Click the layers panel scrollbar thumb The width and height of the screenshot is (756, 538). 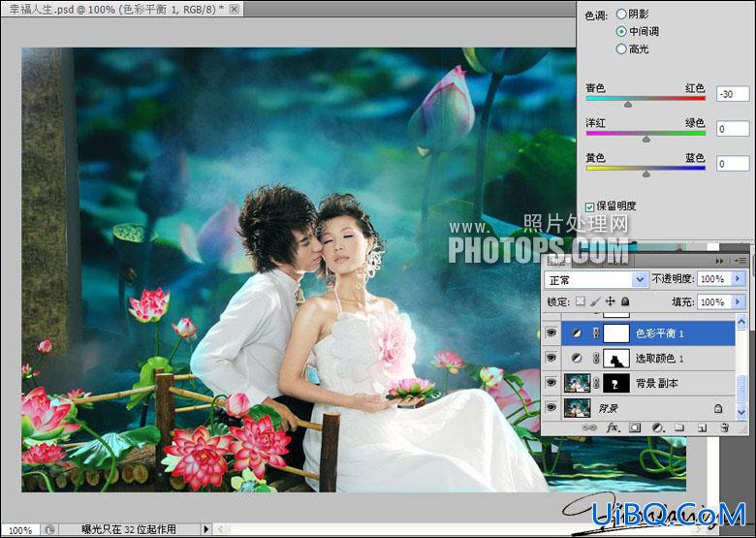[x=741, y=388]
